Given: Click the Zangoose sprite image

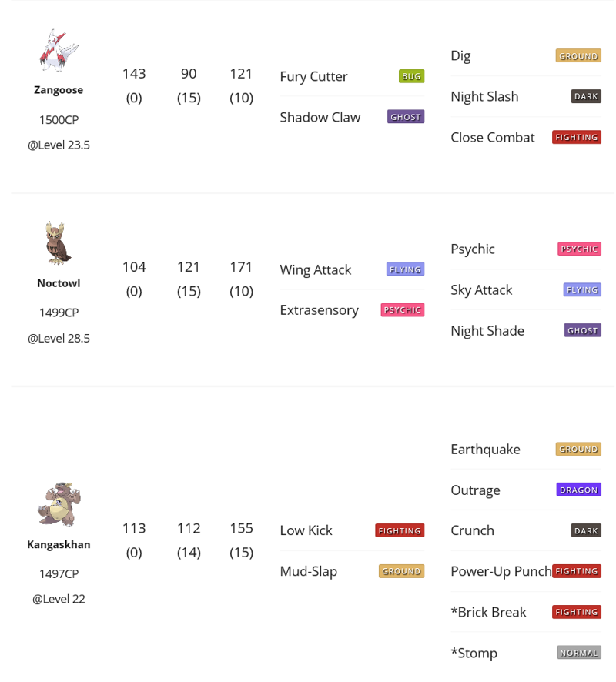Looking at the screenshot, I should tap(59, 51).
